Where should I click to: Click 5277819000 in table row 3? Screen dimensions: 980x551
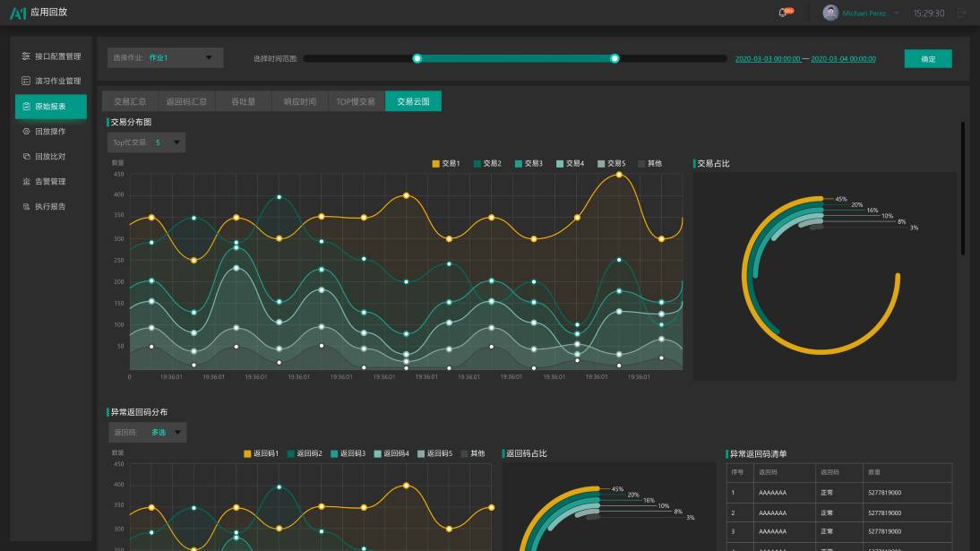884,531
